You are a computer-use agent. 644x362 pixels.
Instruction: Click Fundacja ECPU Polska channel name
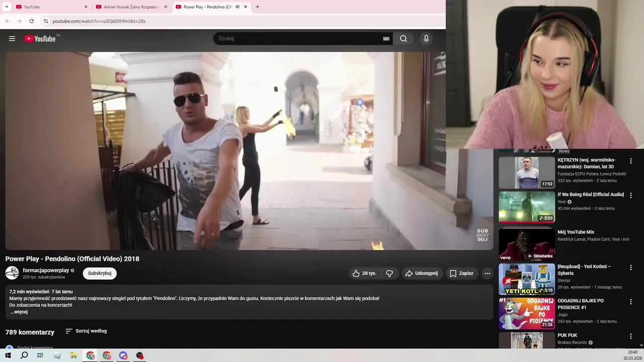click(592, 174)
